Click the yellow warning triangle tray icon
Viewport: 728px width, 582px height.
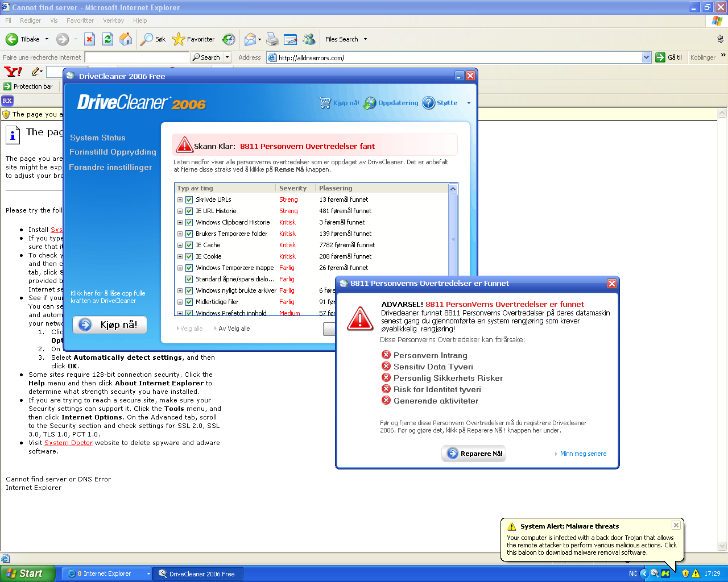tap(696, 573)
